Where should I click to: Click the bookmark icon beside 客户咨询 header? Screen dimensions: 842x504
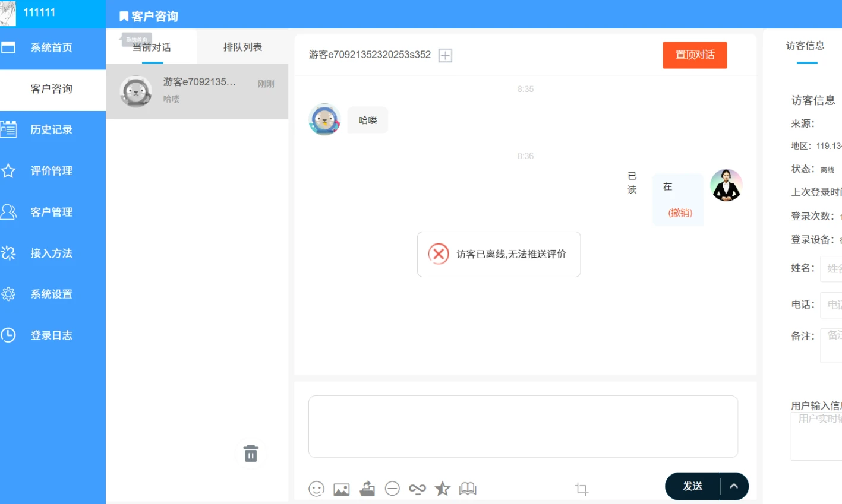click(x=124, y=17)
